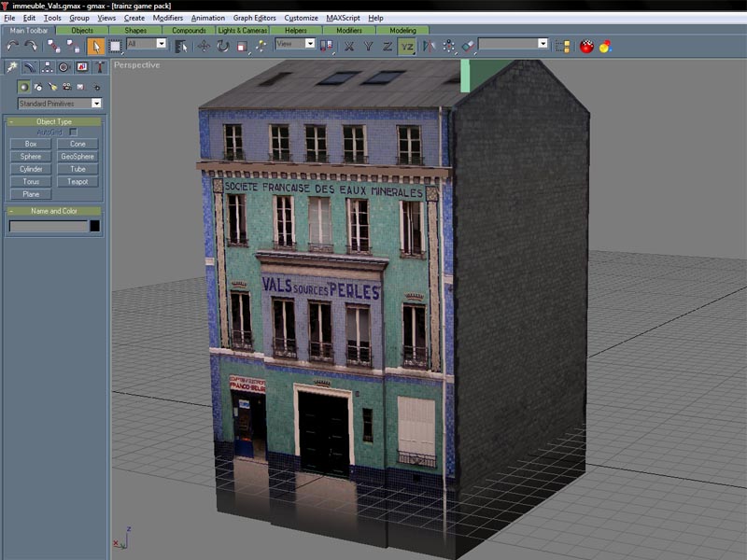Open the Hierarchy command panel tab
The width and height of the screenshot is (747, 560).
(47, 67)
